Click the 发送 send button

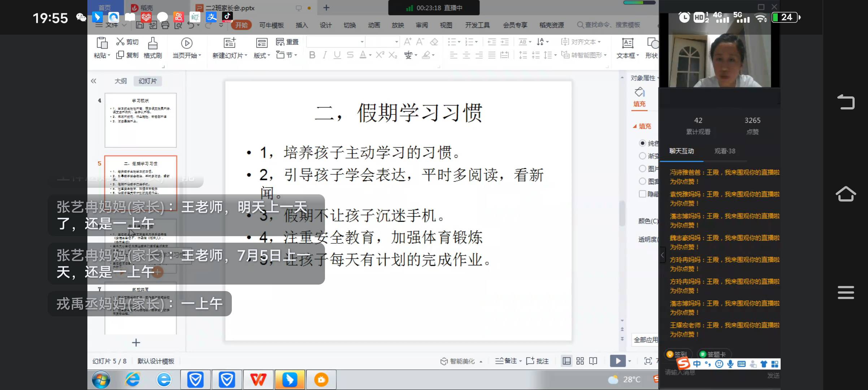772,376
